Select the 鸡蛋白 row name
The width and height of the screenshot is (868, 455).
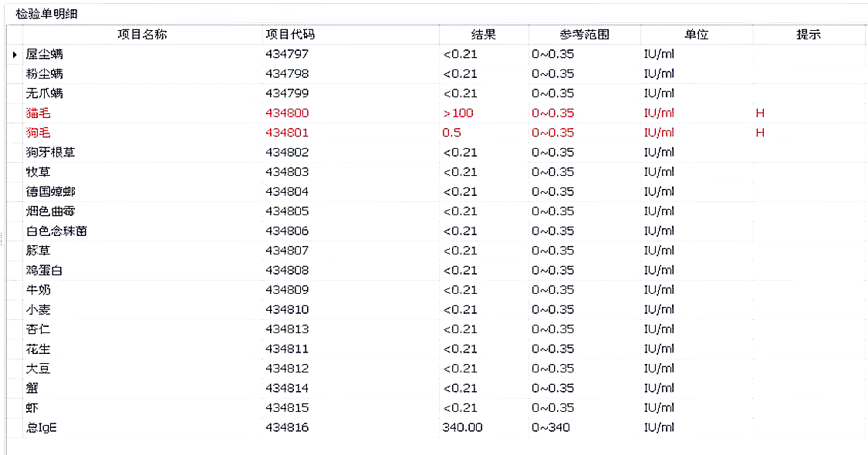click(44, 270)
